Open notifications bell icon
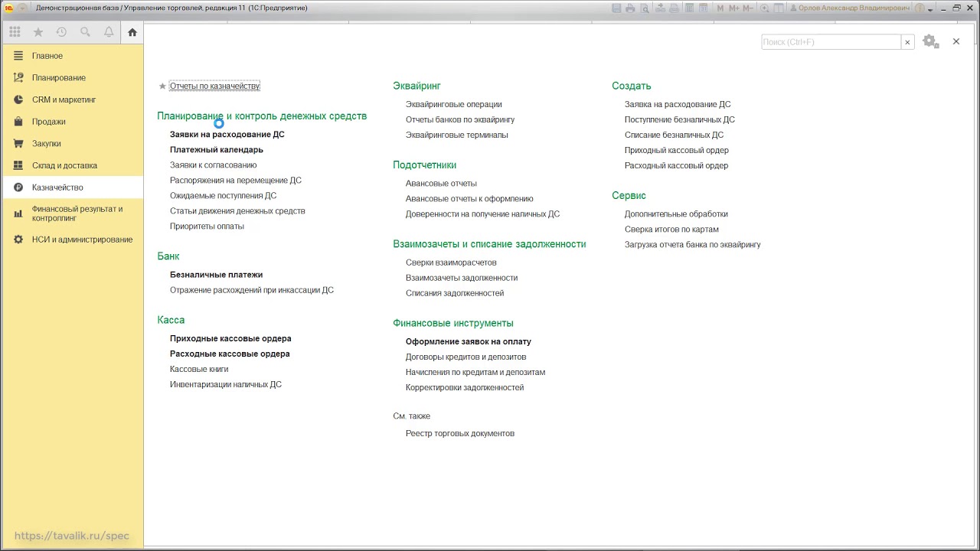Screen dimensions: 980x551 tap(109, 32)
